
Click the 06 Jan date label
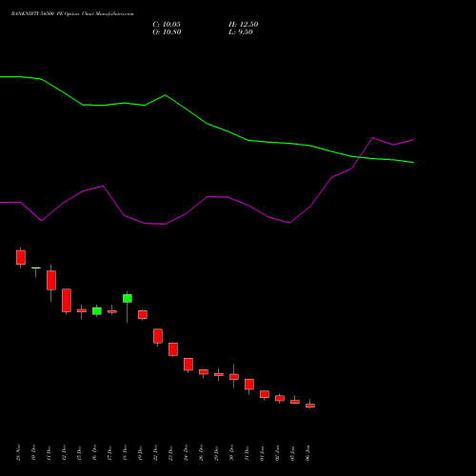point(307,453)
